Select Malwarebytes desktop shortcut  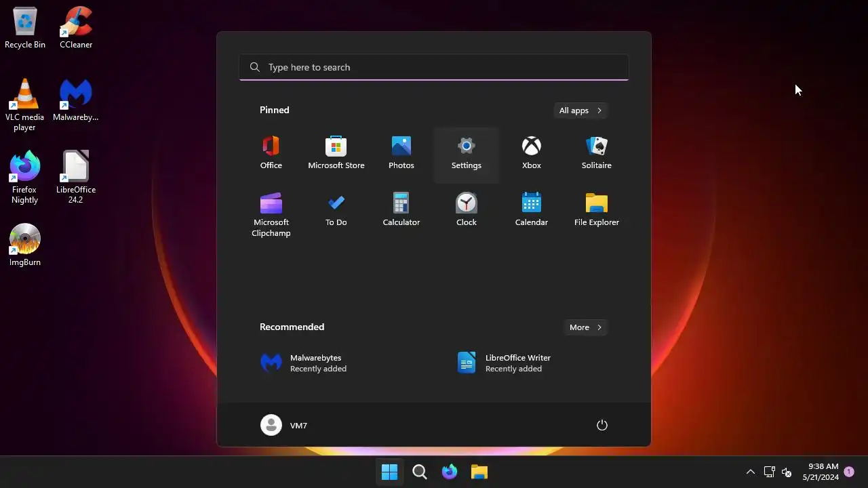click(76, 100)
